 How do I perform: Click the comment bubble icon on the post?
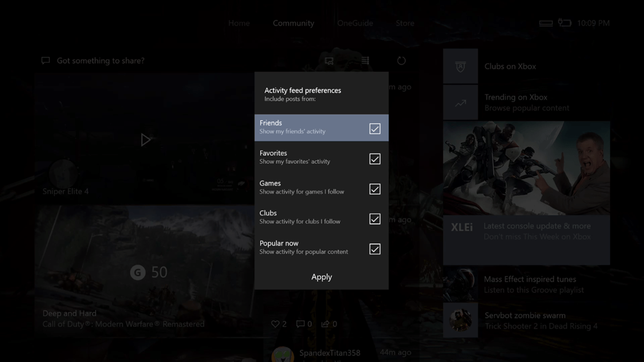click(300, 324)
